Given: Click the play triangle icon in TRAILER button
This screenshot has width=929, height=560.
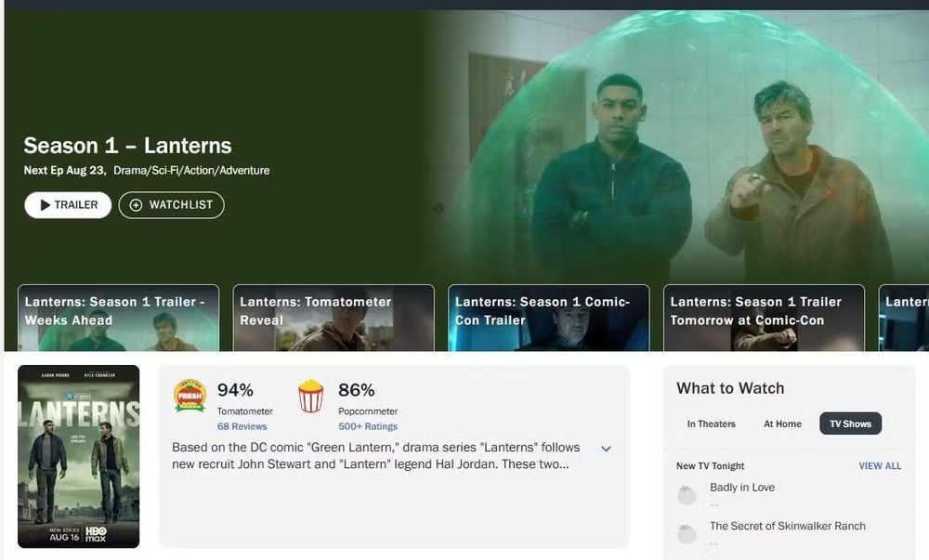Looking at the screenshot, I should 45,205.
